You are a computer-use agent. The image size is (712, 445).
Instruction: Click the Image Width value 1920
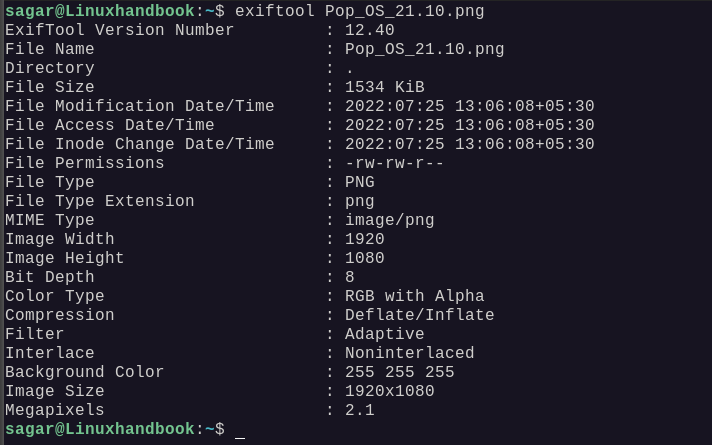point(365,239)
